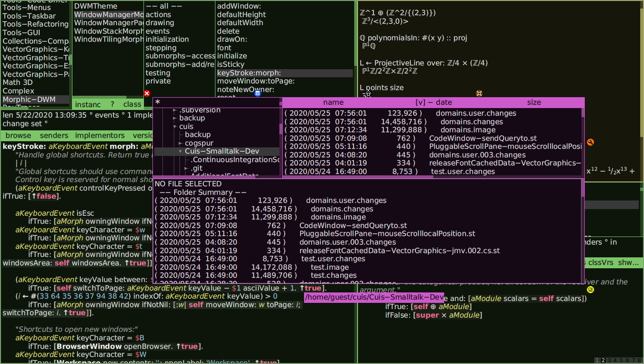The image size is (644, 364).
Task: Sort the file list by date column
Action: pos(434,102)
